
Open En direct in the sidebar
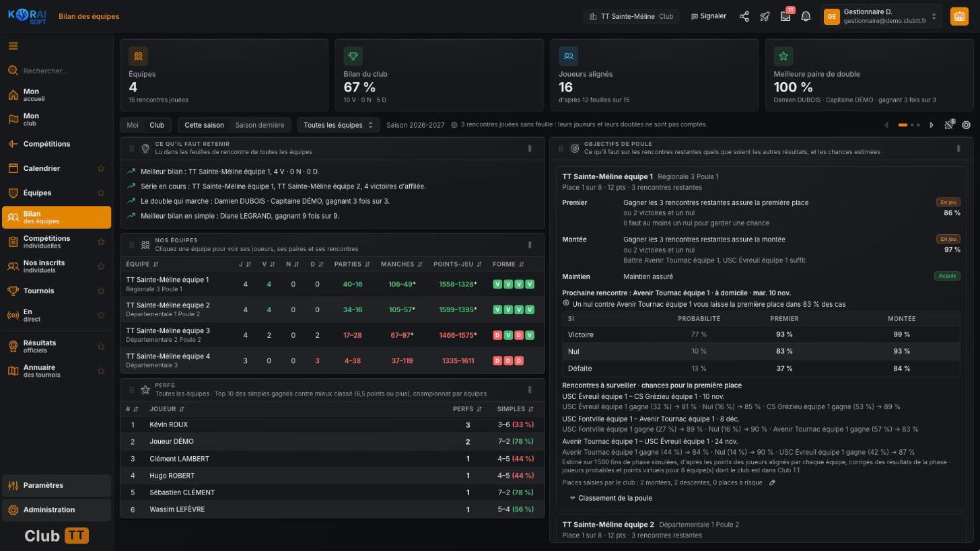pyautogui.click(x=57, y=316)
